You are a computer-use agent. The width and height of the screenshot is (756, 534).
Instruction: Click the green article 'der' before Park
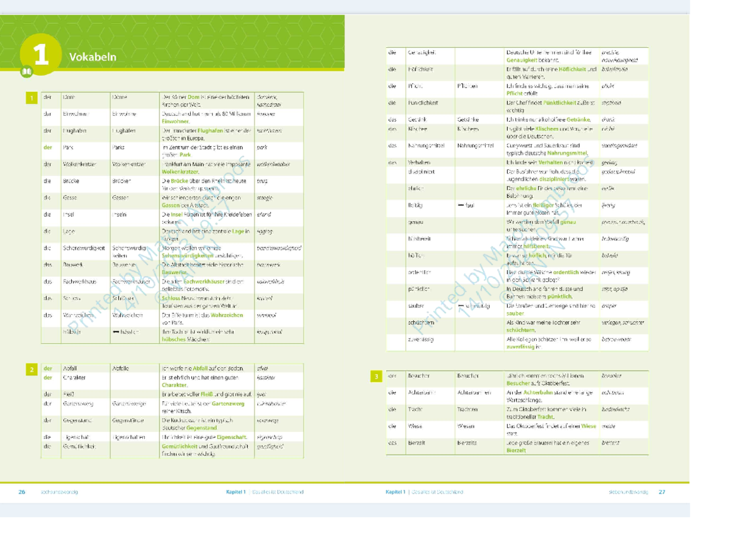click(x=48, y=147)
